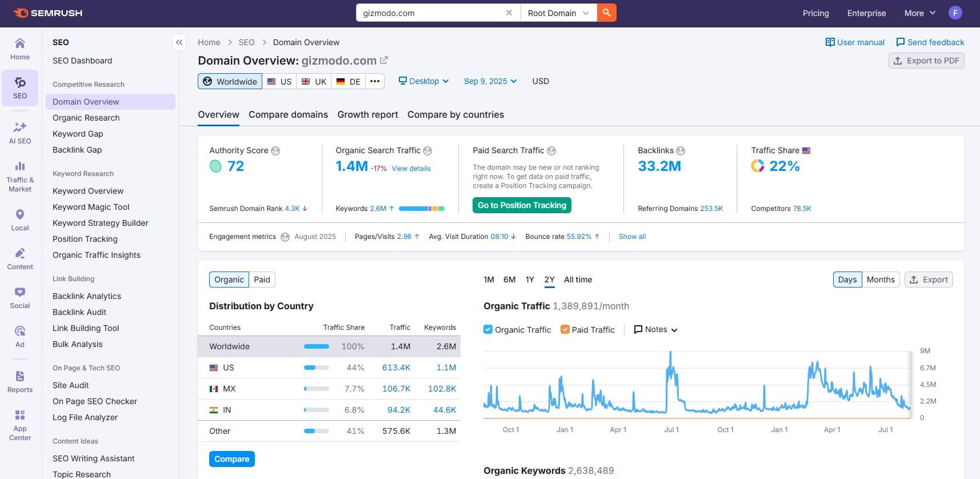Viewport: 980px width, 479px height.
Task: Click the Engagement metrics info icon
Action: coord(285,237)
